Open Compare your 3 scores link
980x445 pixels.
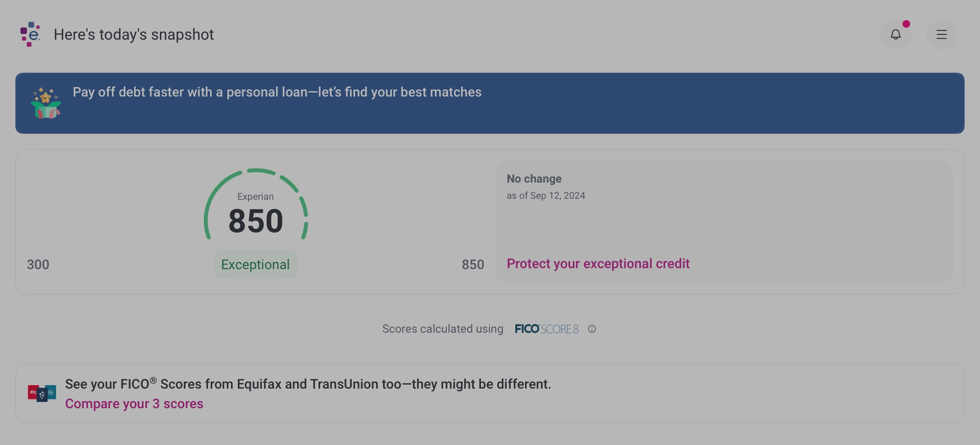pos(134,404)
